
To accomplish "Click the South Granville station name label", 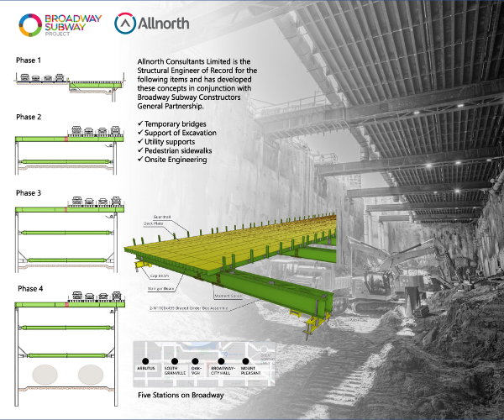I will pos(175,370).
